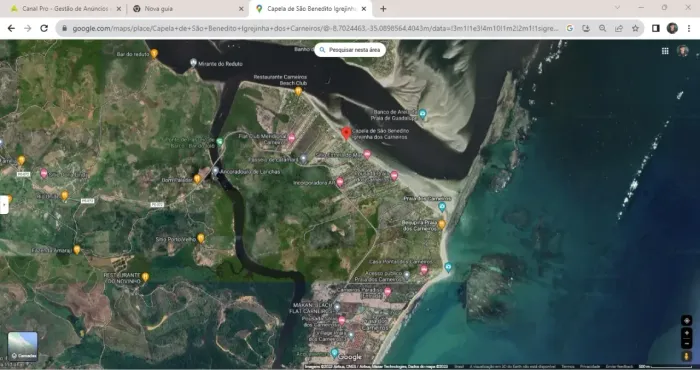Select the Capela de São Benedito tab
Viewport: 700px width, 370px height.
311,8
